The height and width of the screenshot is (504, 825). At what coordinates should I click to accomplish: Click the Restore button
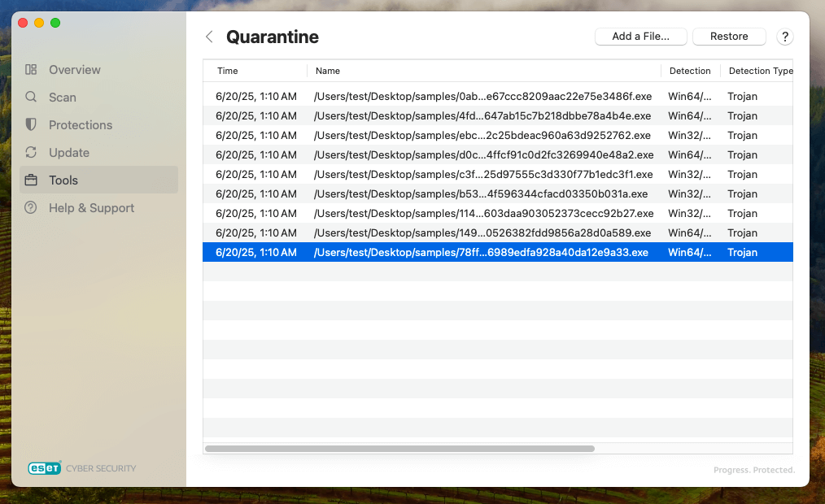pyautogui.click(x=729, y=37)
